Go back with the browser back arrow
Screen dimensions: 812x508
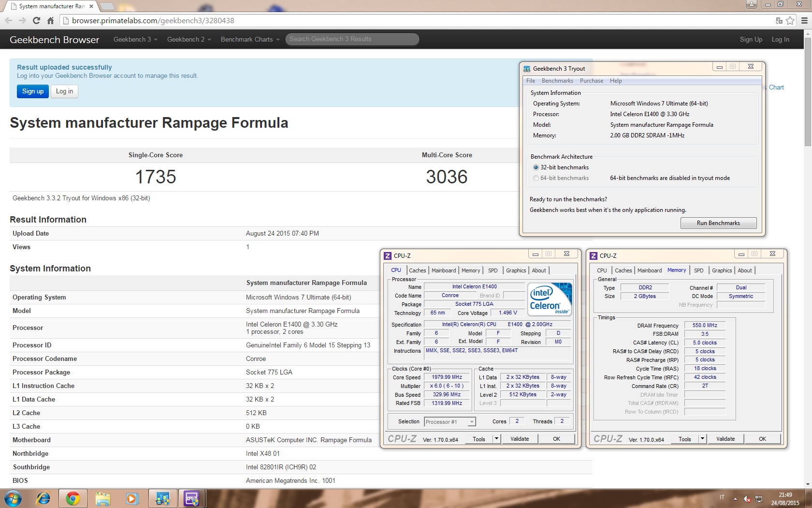(8, 20)
